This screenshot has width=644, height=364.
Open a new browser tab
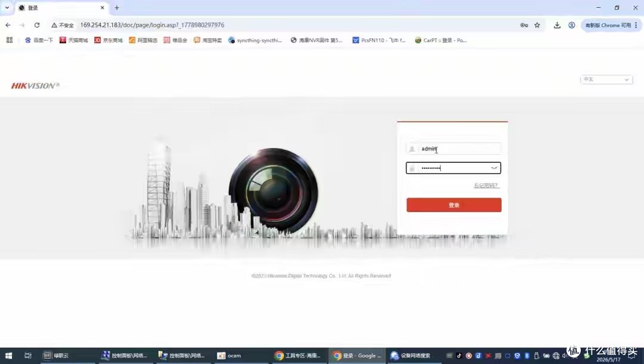pyautogui.click(x=117, y=8)
